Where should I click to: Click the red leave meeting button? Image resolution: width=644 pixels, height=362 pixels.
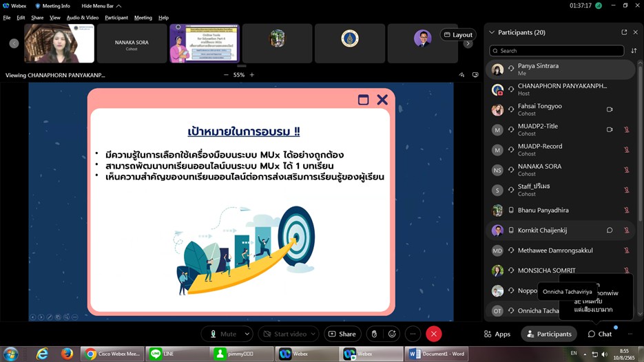point(433,334)
